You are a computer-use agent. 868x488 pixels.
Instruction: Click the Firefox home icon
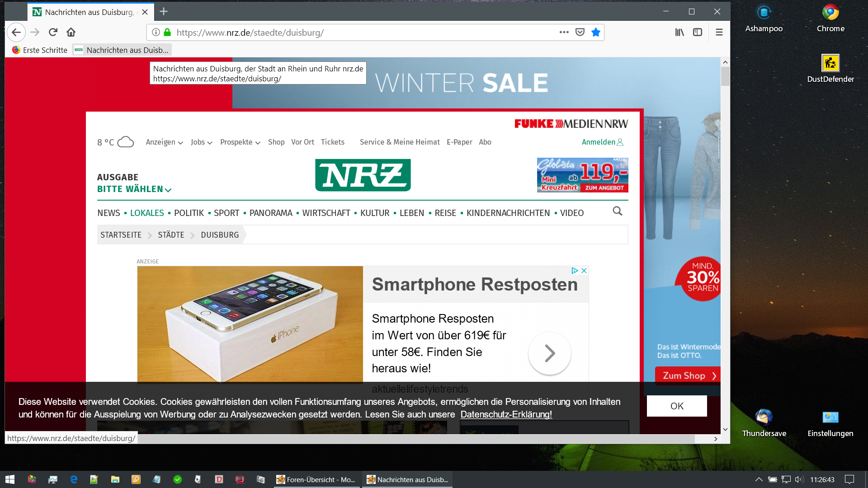[71, 32]
